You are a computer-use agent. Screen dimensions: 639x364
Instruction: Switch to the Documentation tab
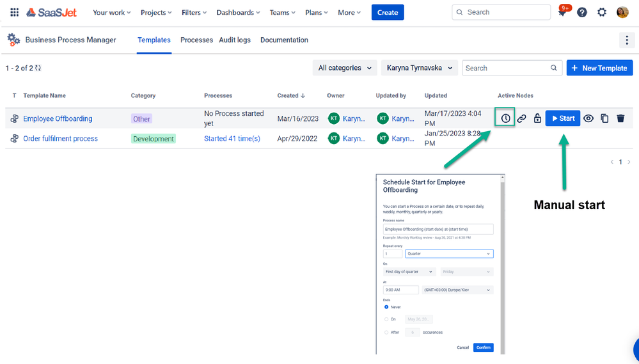[x=284, y=40]
